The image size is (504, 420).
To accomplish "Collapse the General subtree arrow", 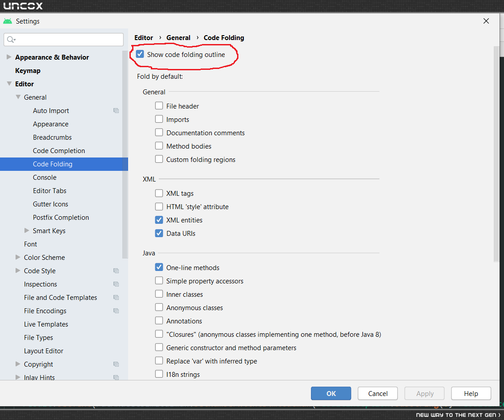I will (x=18, y=97).
